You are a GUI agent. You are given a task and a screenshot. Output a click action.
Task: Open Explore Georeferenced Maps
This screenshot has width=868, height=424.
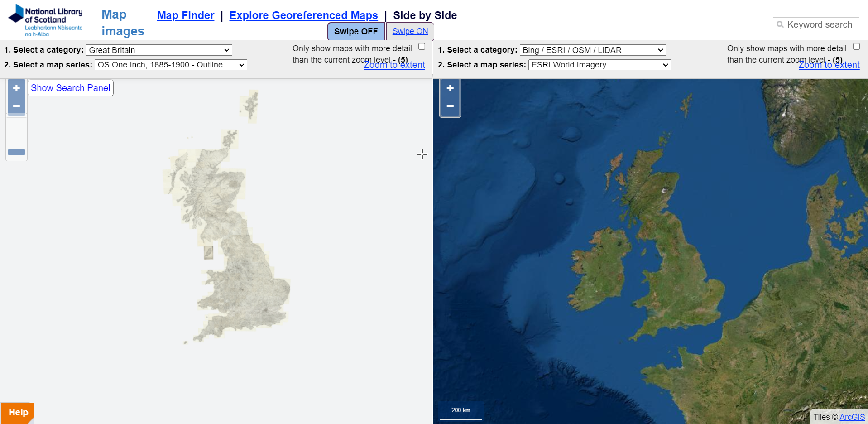point(303,15)
